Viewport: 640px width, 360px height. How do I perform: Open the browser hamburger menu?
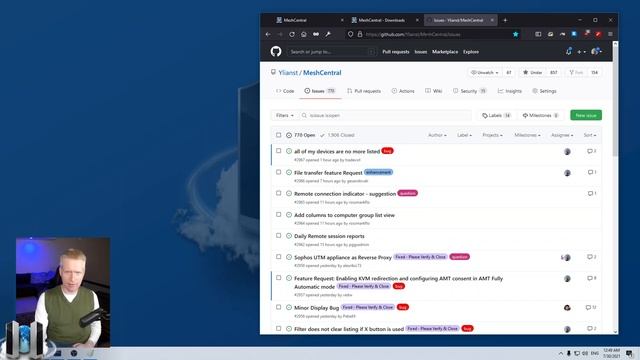click(610, 34)
